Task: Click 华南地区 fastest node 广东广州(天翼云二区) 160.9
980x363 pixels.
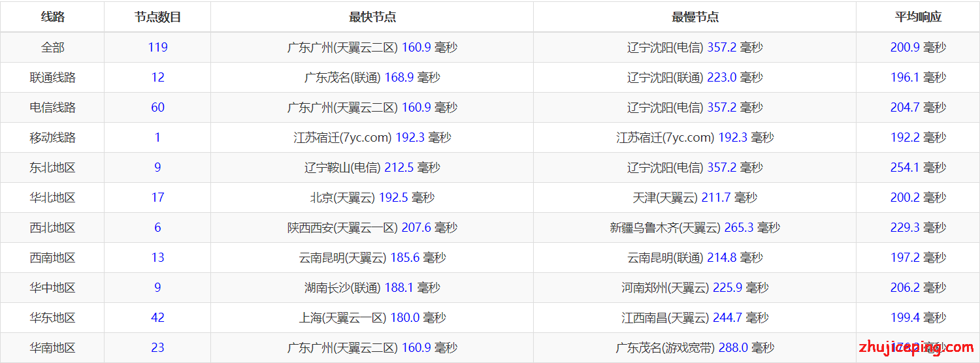Action: click(x=372, y=347)
